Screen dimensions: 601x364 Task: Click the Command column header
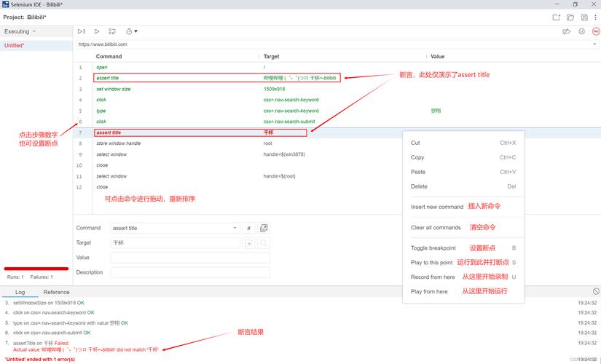(109, 56)
